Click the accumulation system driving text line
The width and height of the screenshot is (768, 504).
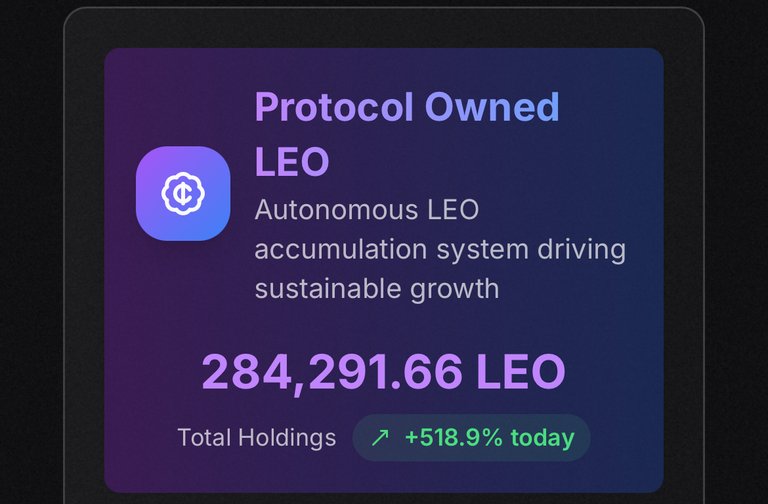440,249
